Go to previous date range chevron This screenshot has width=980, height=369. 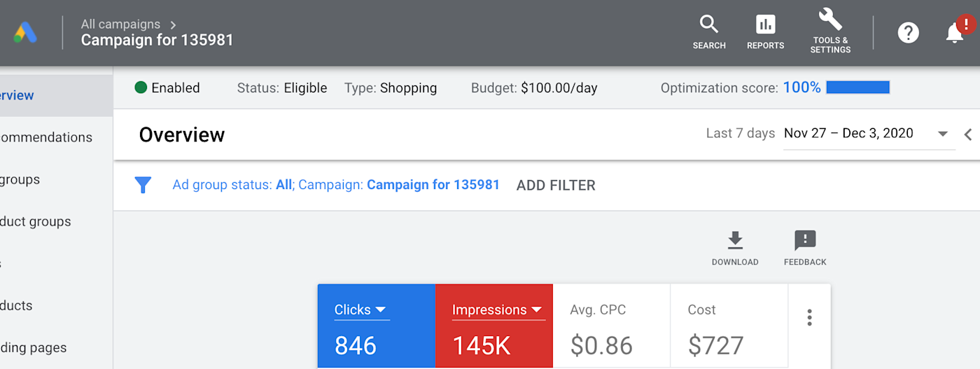click(968, 134)
